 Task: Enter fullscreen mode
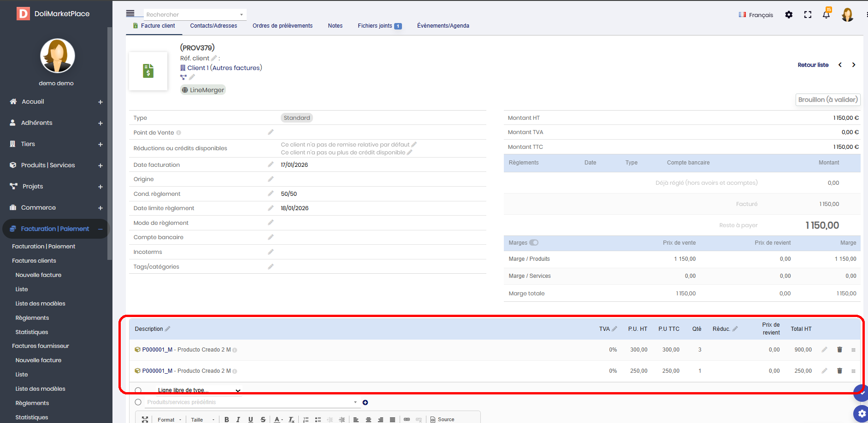tap(808, 15)
